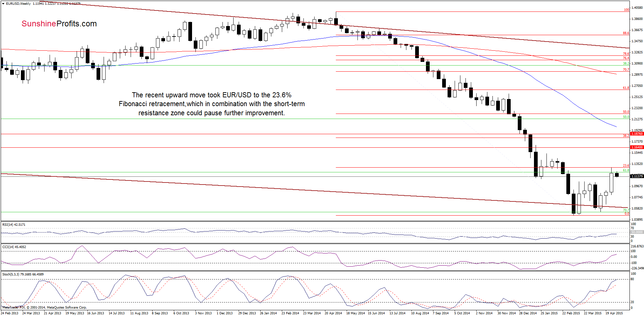Click the black 1.11379 current price tag
Image resolution: width=644 pixels, height=316 pixels.
pos(637,176)
